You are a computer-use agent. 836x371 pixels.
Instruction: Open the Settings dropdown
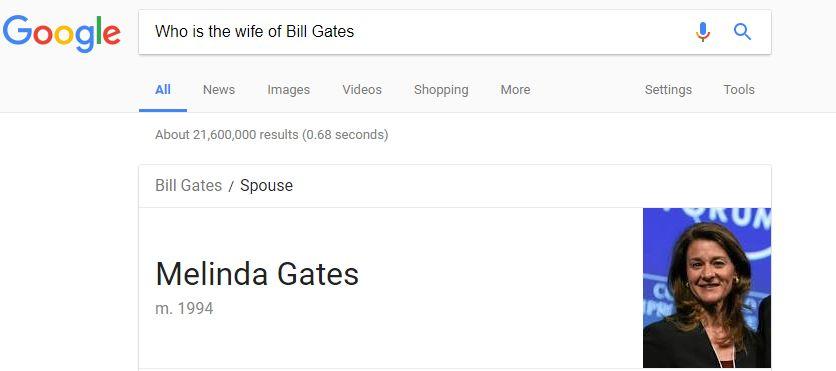(668, 90)
